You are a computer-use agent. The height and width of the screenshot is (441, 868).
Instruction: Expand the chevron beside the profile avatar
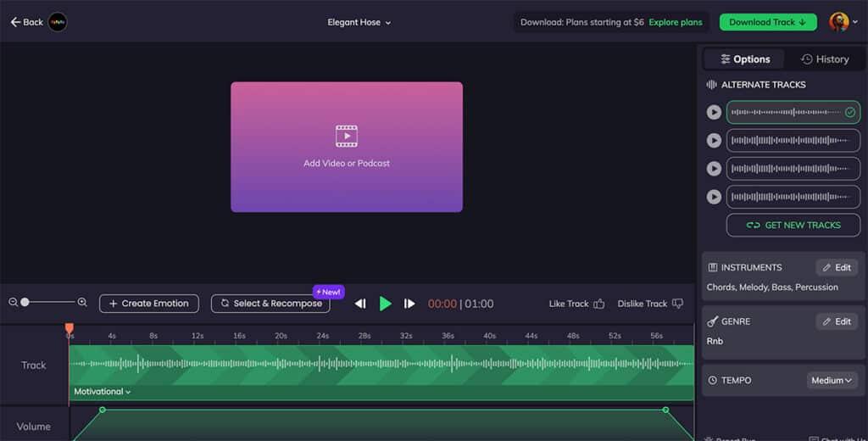855,22
